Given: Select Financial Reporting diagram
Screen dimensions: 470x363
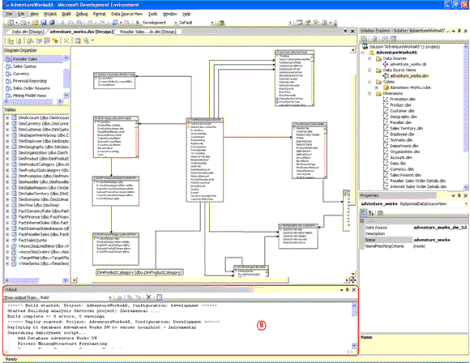Looking at the screenshot, I should (x=30, y=81).
